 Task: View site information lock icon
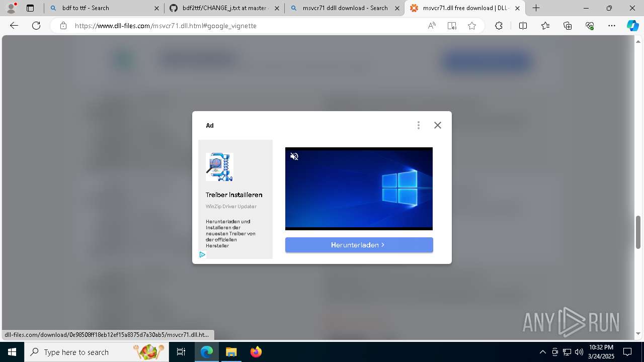[63, 26]
